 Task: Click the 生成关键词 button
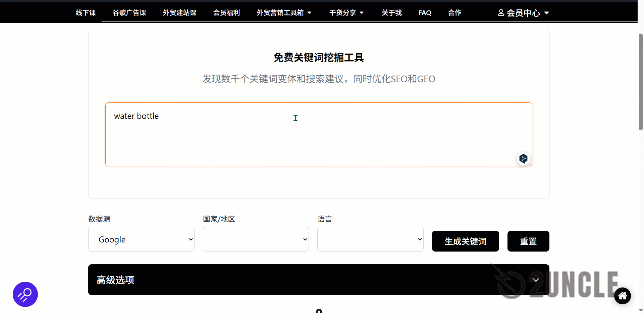click(465, 241)
